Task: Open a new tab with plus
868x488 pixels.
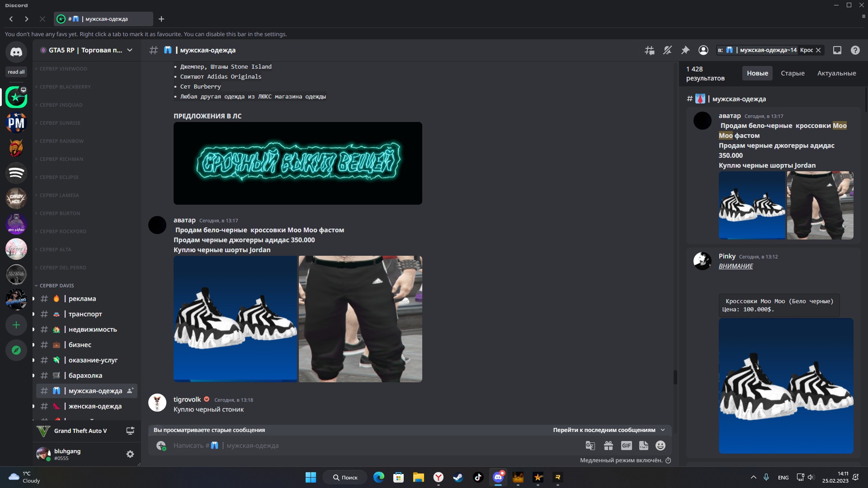Action: pyautogui.click(x=161, y=19)
